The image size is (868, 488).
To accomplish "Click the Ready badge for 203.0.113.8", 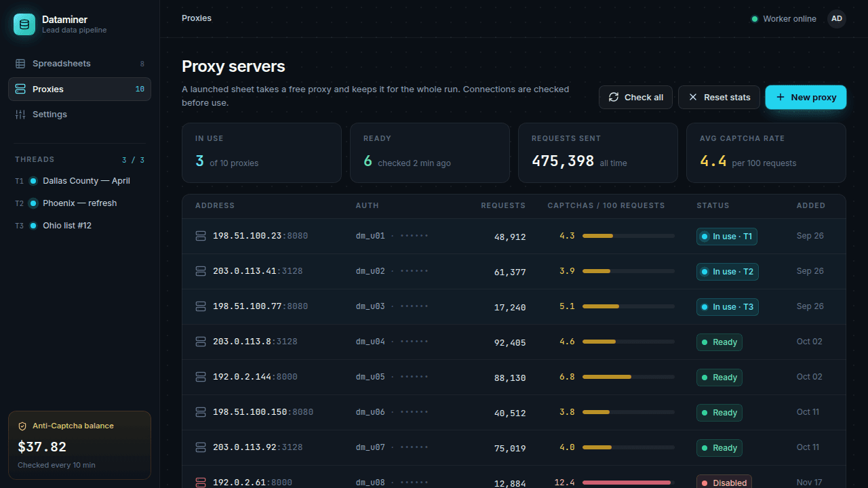I will 719,342.
